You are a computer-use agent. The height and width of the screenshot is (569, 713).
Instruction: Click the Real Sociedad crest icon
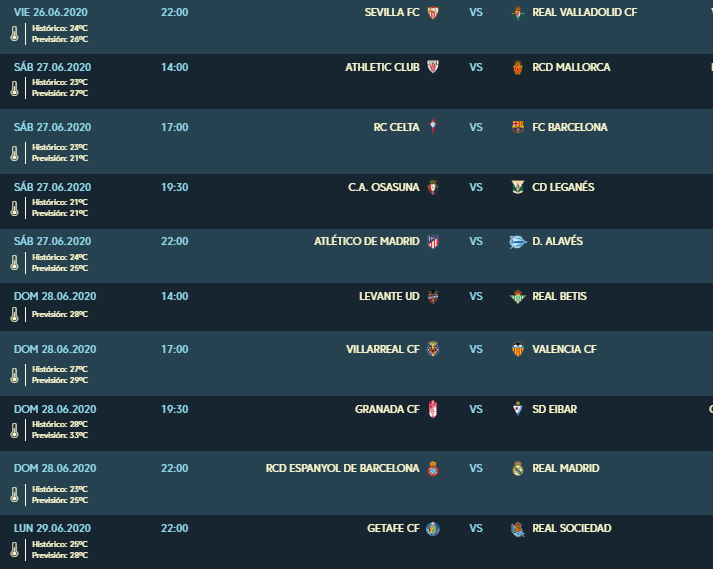pos(517,529)
